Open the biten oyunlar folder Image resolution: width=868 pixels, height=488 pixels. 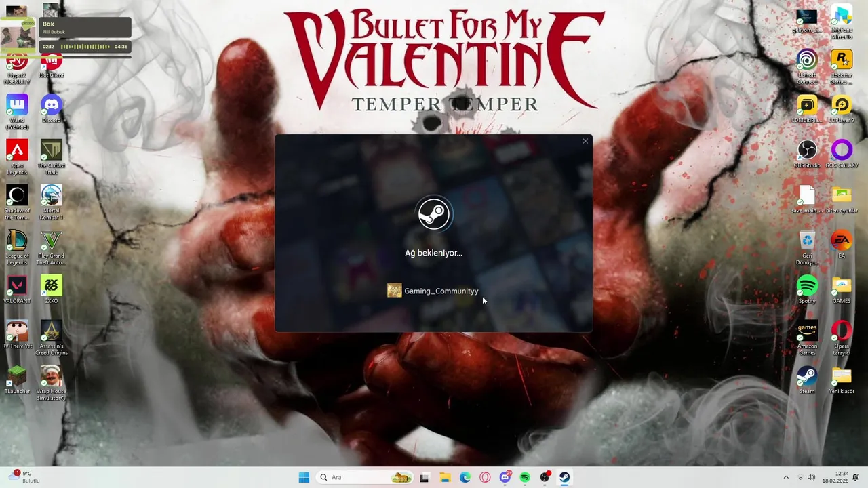click(842, 199)
